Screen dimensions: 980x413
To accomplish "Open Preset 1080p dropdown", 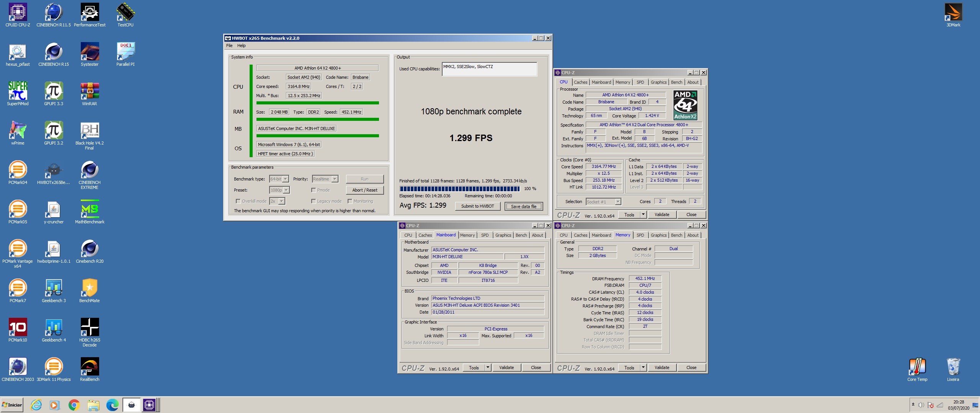I will coord(279,190).
